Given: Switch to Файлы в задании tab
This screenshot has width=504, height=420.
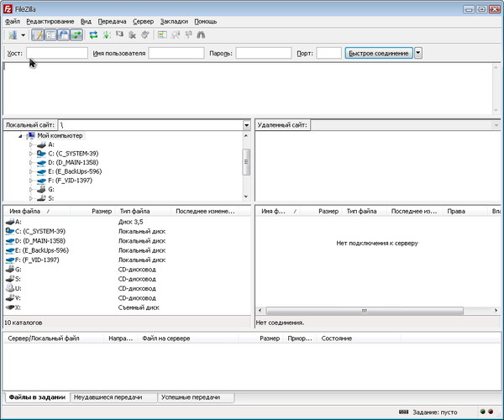Looking at the screenshot, I should pyautogui.click(x=37, y=397).
